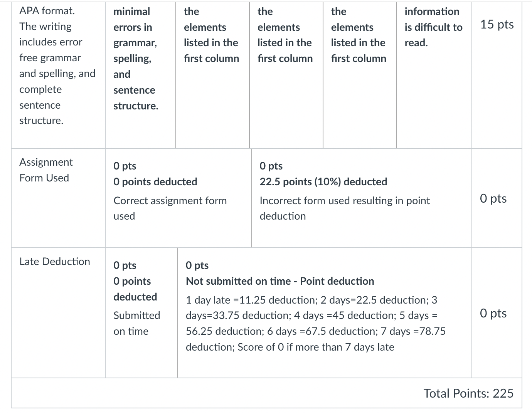Screen dimensions: 532x413
Task: Click '0 points deducted' heading in Late Deduction row
Action: [135, 289]
